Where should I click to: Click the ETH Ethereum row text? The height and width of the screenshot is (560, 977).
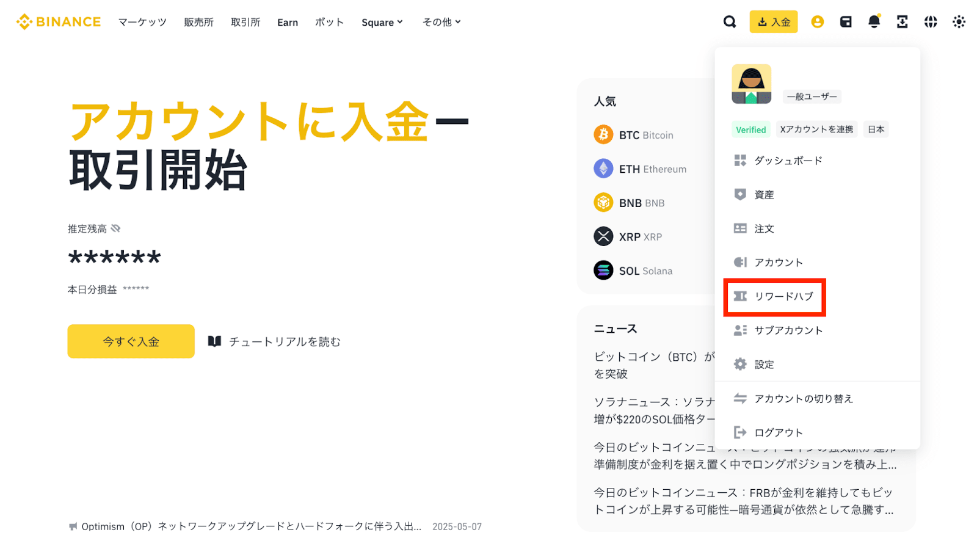point(653,169)
